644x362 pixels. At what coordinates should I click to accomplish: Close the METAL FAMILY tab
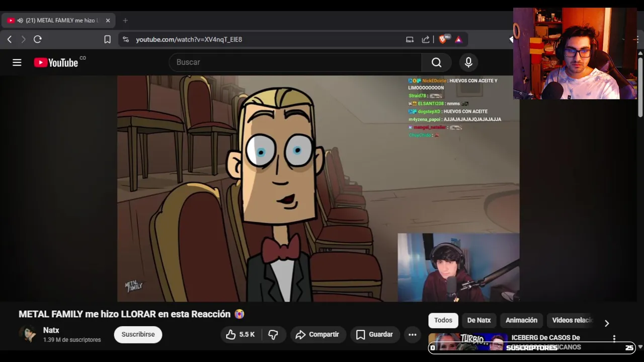[x=108, y=21]
